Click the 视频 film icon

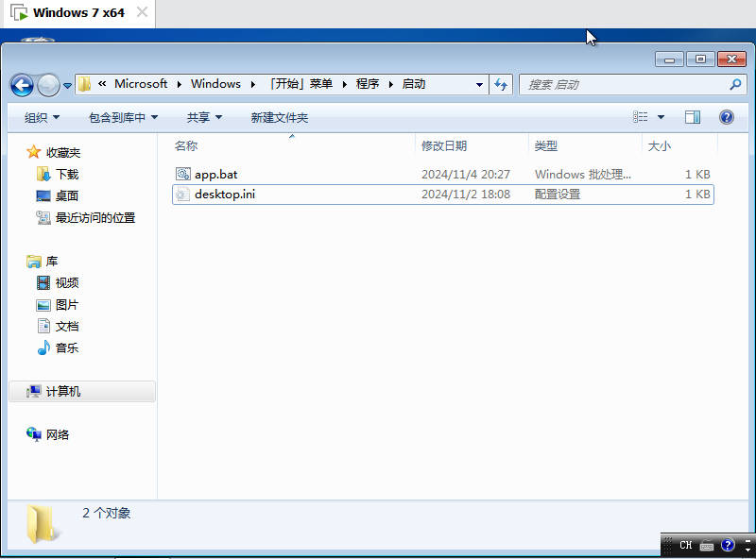tap(43, 282)
